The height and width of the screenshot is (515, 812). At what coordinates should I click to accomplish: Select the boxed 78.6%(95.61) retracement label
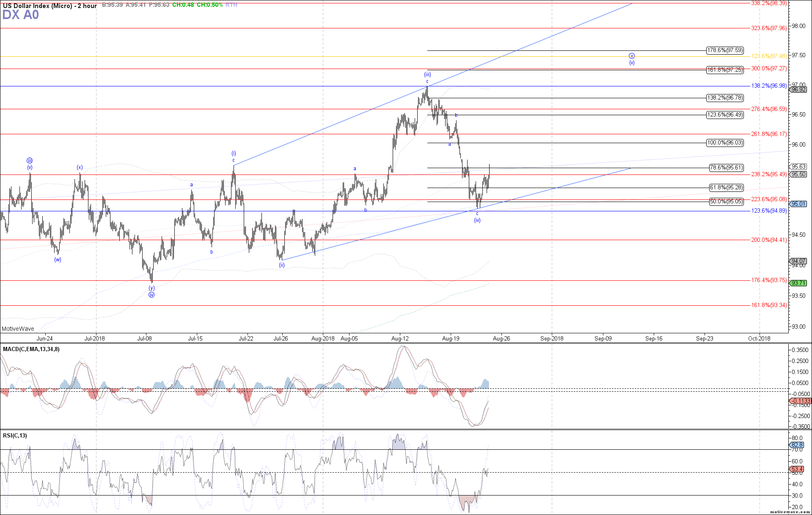[x=726, y=168]
